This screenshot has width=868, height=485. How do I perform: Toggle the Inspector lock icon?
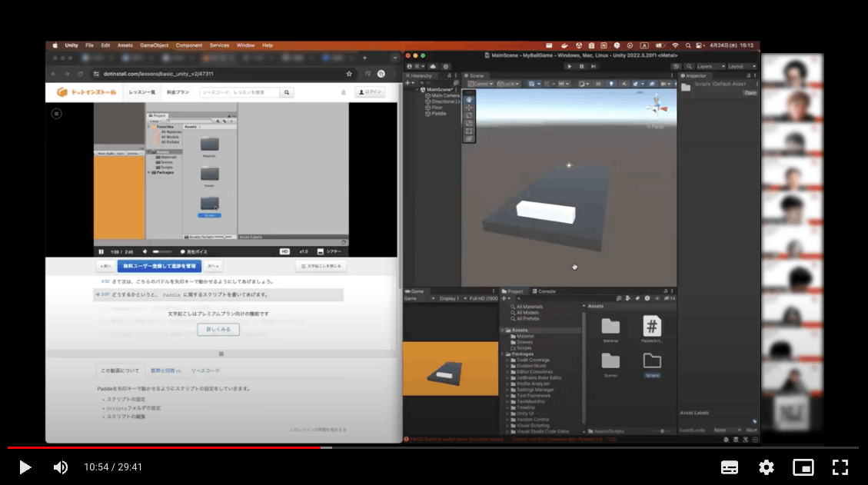pyautogui.click(x=748, y=76)
